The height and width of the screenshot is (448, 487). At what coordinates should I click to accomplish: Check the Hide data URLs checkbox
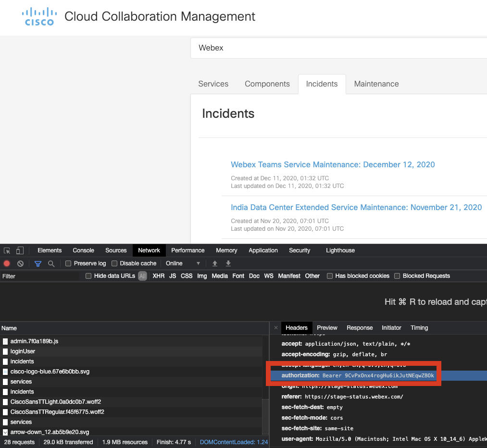click(88, 276)
